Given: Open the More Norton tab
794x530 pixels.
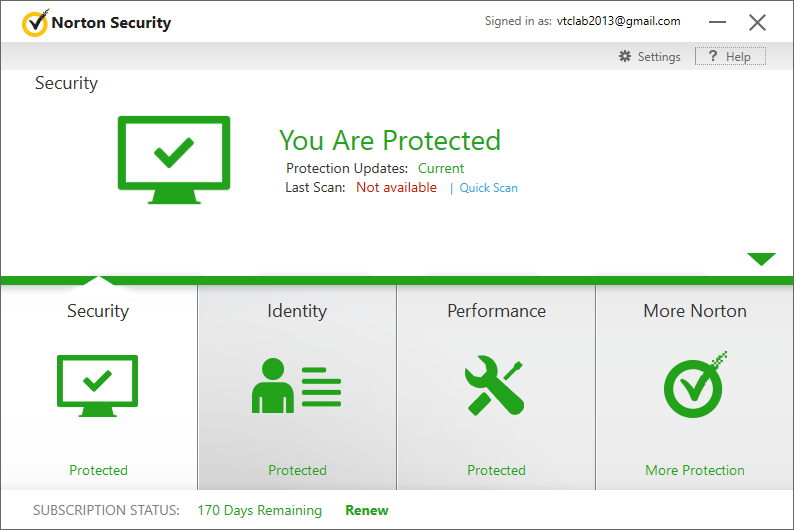Looking at the screenshot, I should pos(695,311).
